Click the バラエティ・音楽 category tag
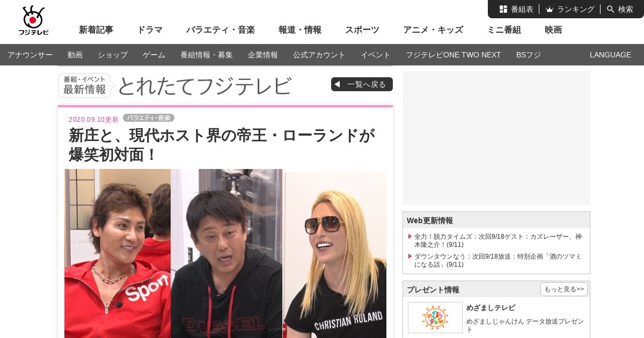Screen dimensions: 644x338 click(149, 118)
